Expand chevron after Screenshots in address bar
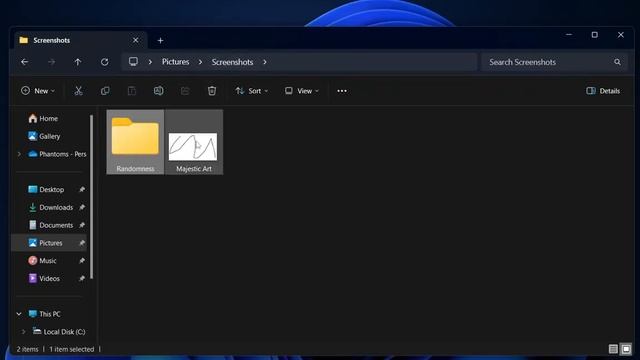The image size is (640, 360). [264, 62]
